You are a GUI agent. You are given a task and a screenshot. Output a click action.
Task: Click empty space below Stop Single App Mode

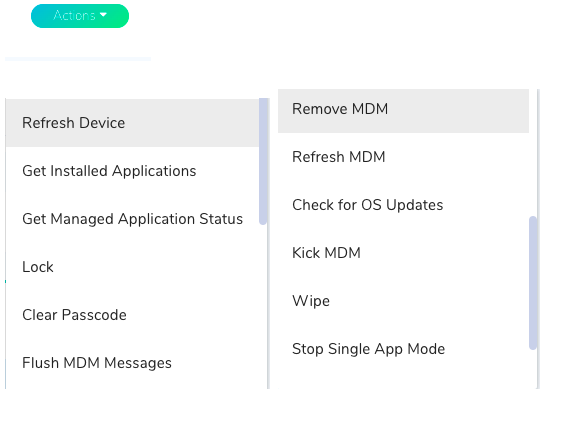coord(403,381)
